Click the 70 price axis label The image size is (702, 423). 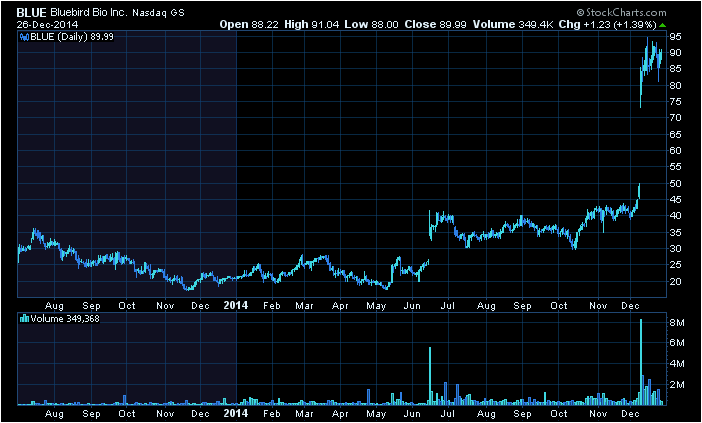tap(676, 118)
